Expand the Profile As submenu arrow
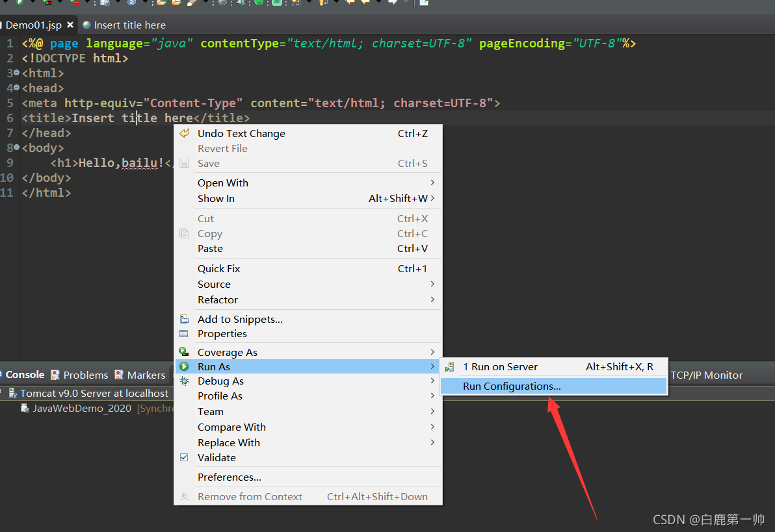 (x=432, y=396)
